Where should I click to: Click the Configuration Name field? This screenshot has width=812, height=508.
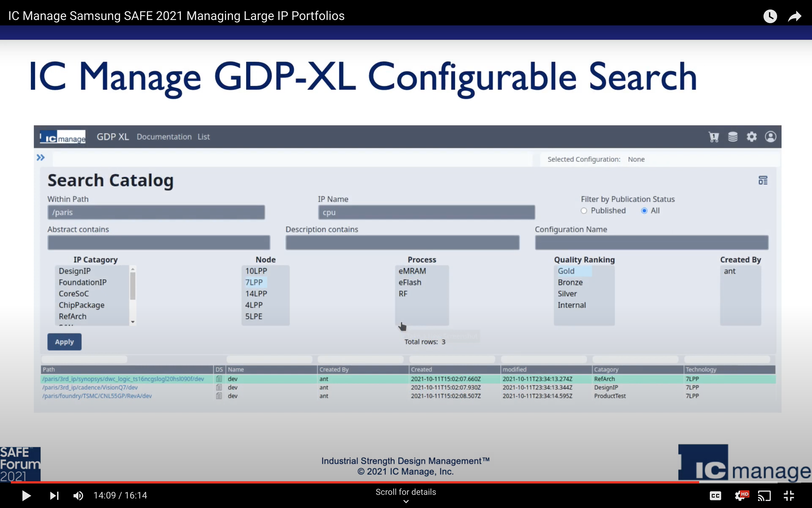coord(652,243)
